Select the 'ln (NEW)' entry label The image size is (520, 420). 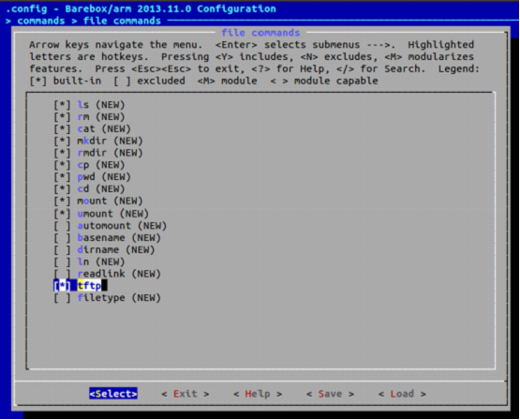tap(101, 262)
